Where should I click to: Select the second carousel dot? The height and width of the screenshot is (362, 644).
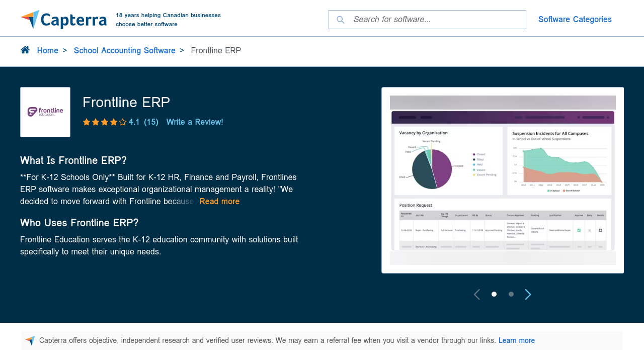pos(511,294)
